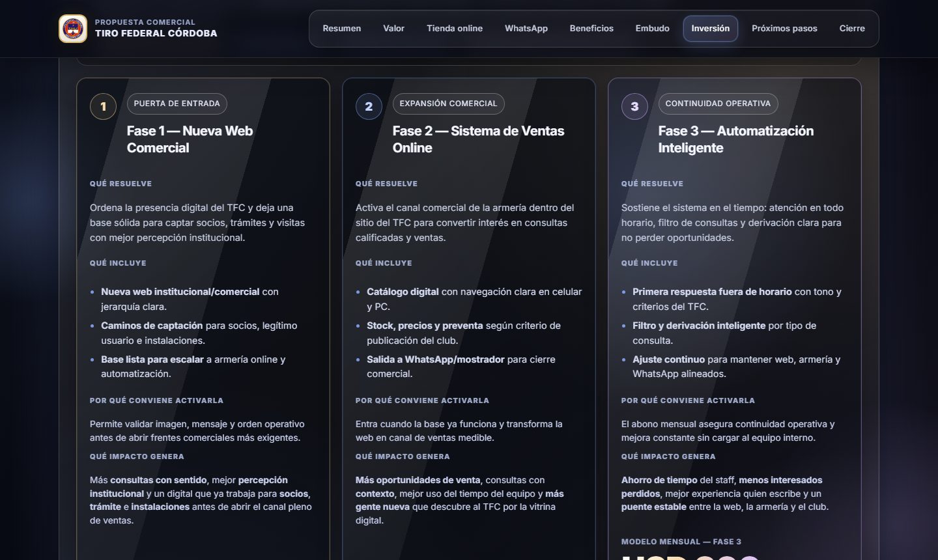Viewport: 938px width, 560px height.
Task: Jump to Tienda online section
Action: tap(455, 29)
